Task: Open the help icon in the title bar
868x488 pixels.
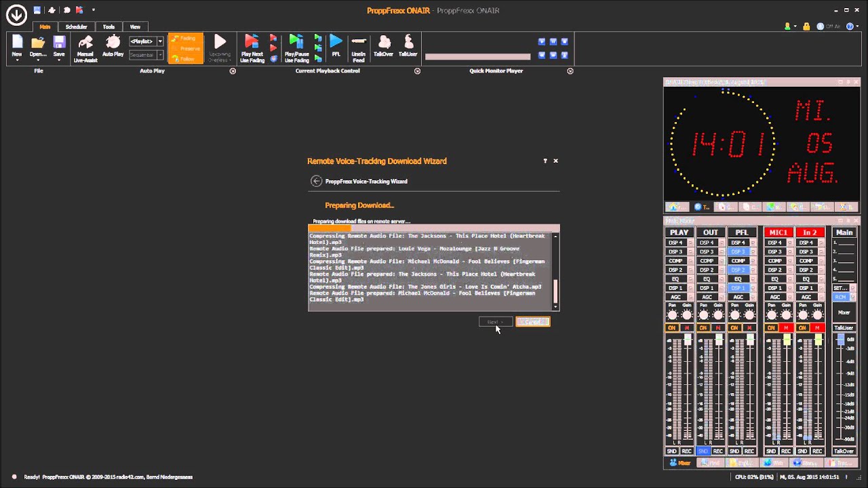Action: 850,26
